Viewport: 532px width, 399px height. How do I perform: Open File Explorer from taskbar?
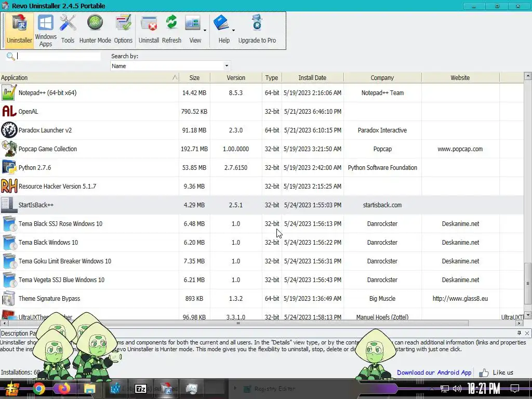click(x=89, y=389)
